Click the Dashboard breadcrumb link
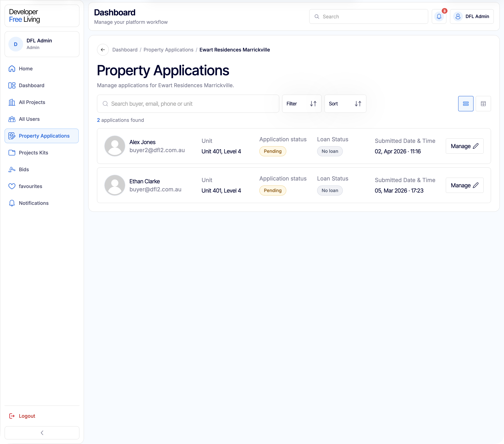Viewport: 504px width, 444px height. pos(125,50)
